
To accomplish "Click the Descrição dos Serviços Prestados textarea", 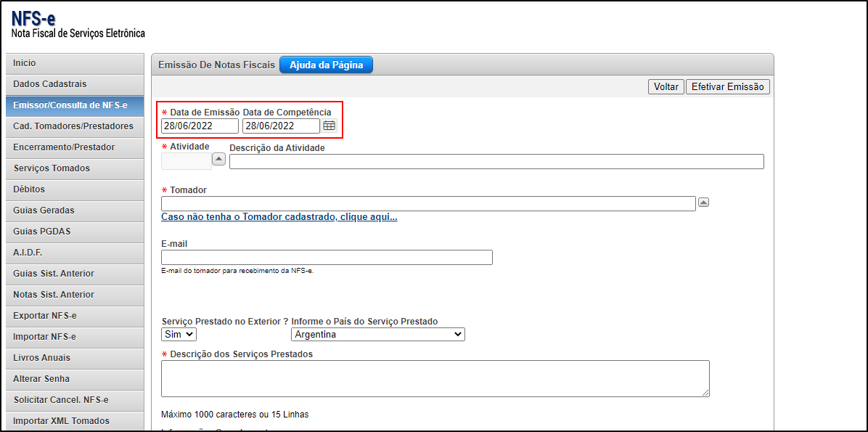I will (x=435, y=378).
